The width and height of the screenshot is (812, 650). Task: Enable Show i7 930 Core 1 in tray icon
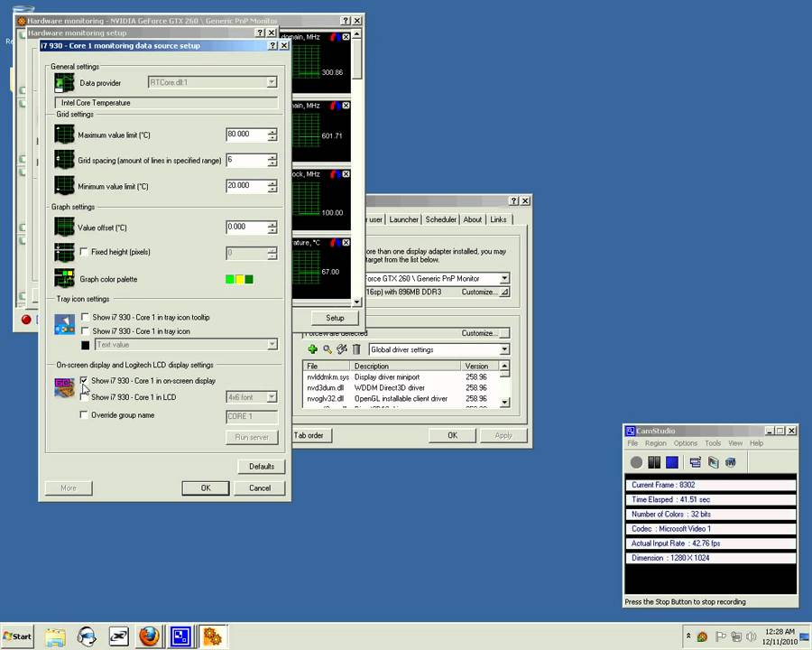click(x=85, y=330)
